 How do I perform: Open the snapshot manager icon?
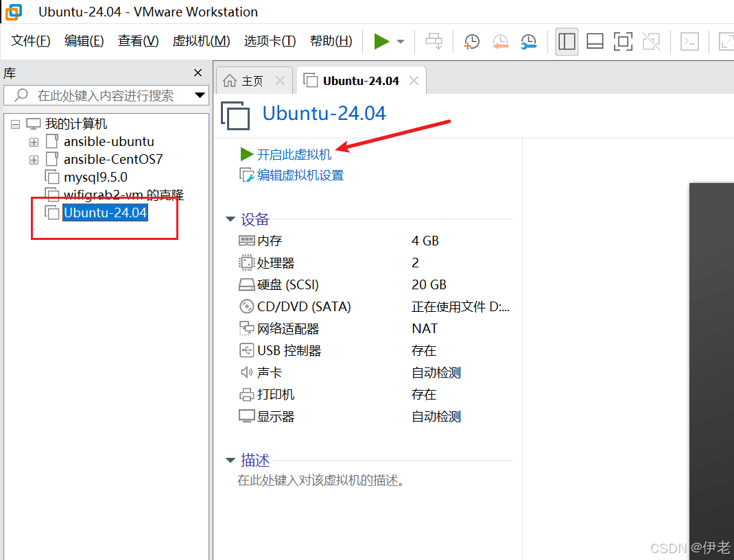click(x=528, y=41)
